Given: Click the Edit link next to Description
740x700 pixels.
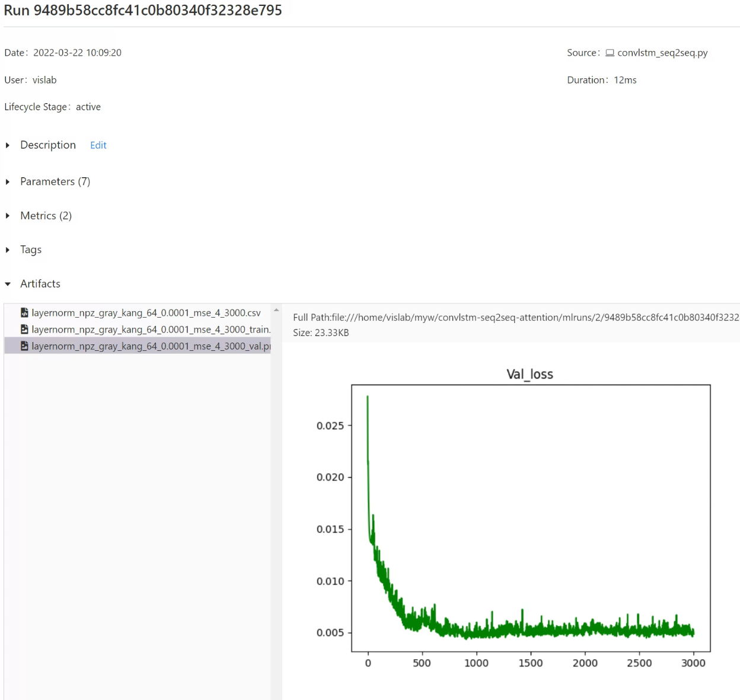Looking at the screenshot, I should pos(98,145).
